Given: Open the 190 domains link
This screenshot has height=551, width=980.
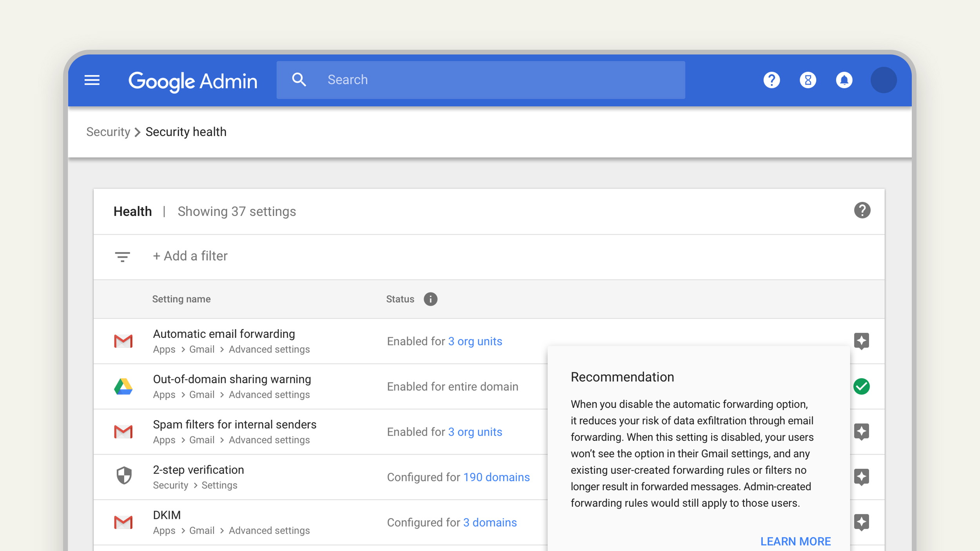Looking at the screenshot, I should click(496, 477).
